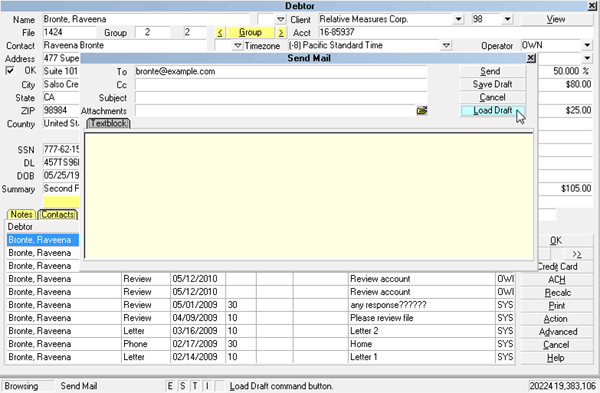
Task: Expand the Client dropdown list
Action: [x=458, y=19]
